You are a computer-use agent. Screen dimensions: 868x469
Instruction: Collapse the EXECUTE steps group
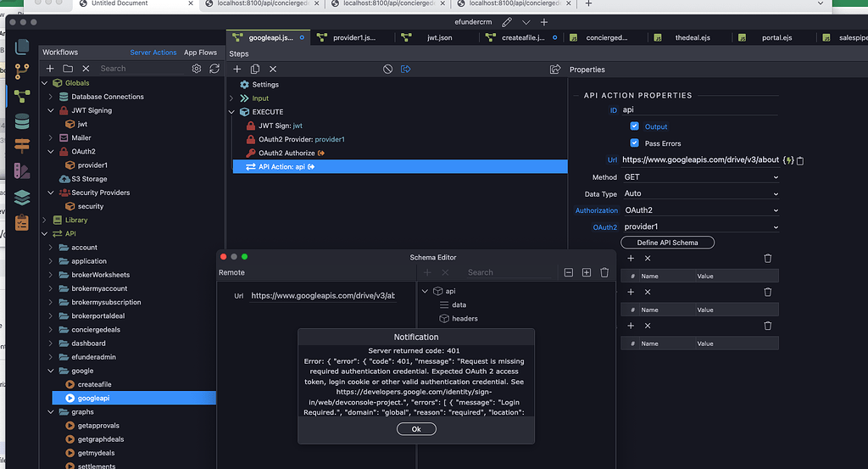pos(232,112)
